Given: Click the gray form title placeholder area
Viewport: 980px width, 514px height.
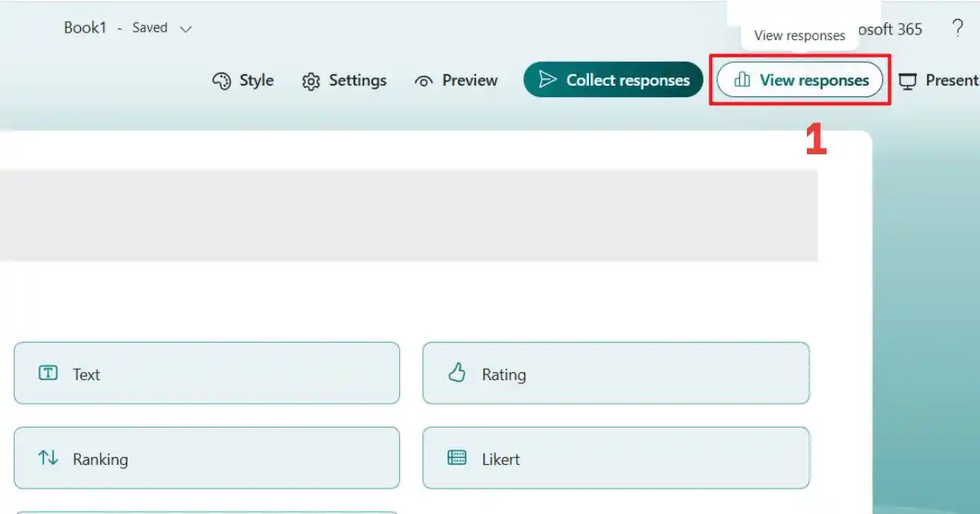Looking at the screenshot, I should [408, 215].
